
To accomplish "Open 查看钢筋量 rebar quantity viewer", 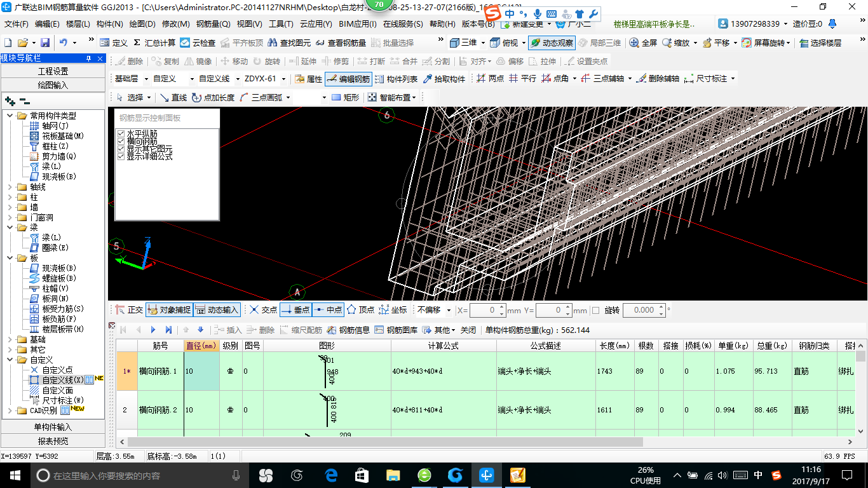I will [x=341, y=43].
